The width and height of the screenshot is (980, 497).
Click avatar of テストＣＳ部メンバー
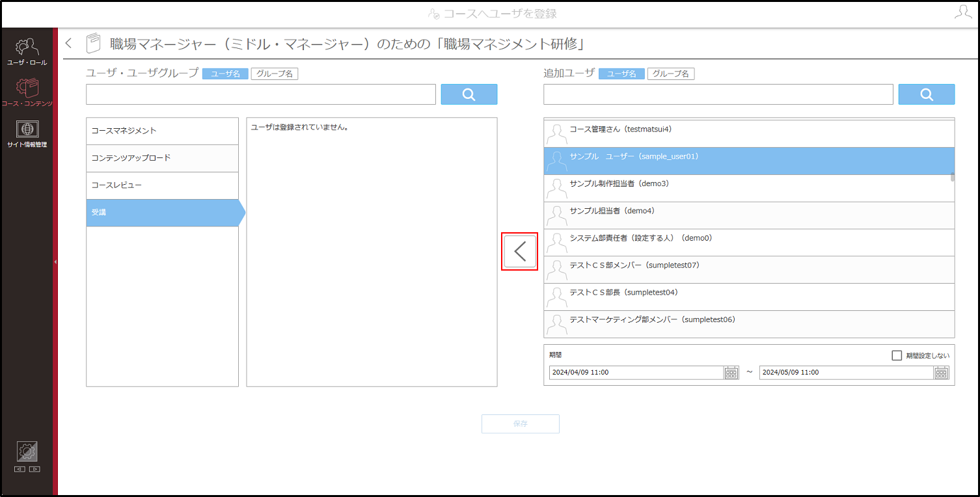pyautogui.click(x=556, y=270)
